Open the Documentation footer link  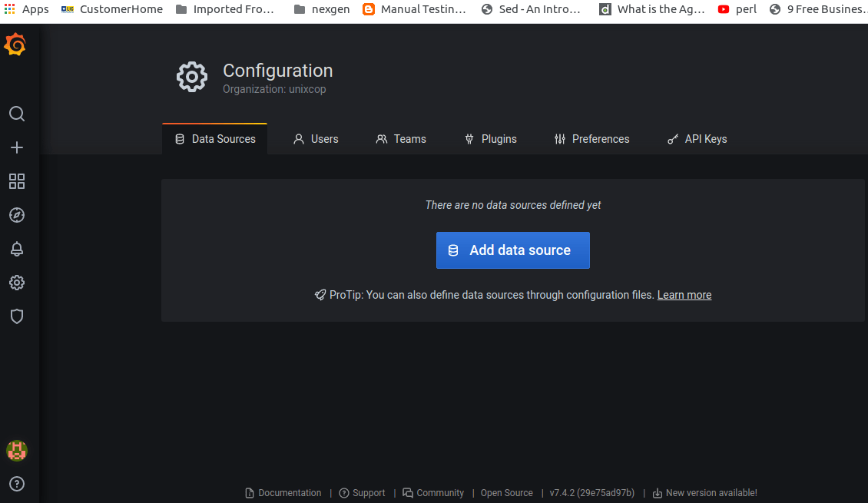tap(283, 492)
